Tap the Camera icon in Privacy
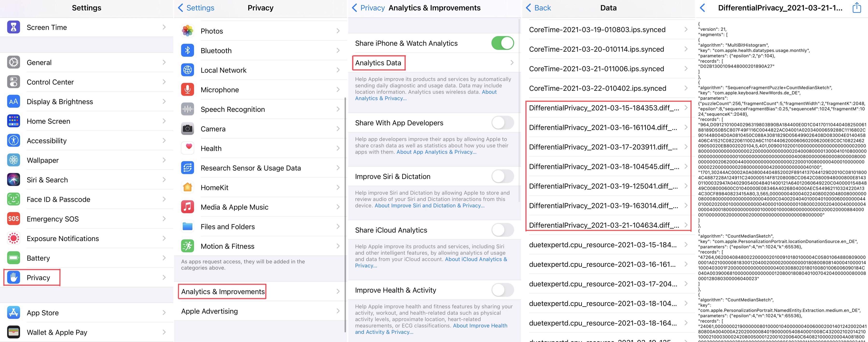This screenshot has width=868, height=342. (x=188, y=129)
